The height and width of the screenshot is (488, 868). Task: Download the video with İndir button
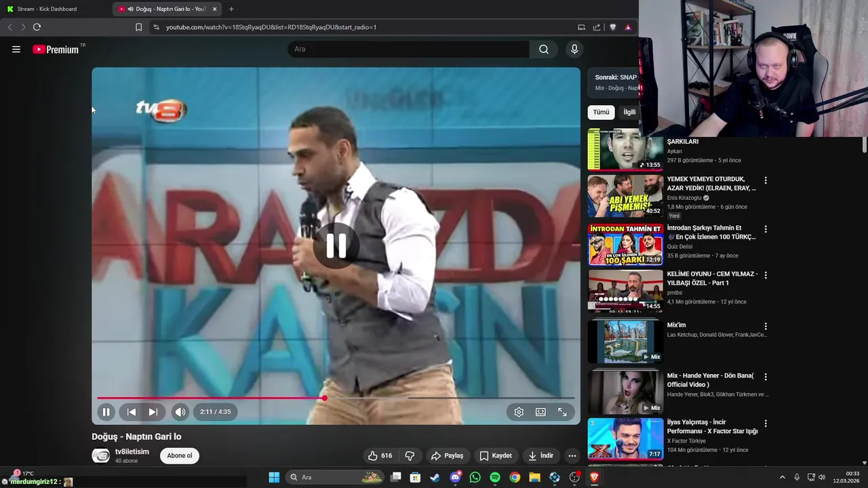(541, 456)
